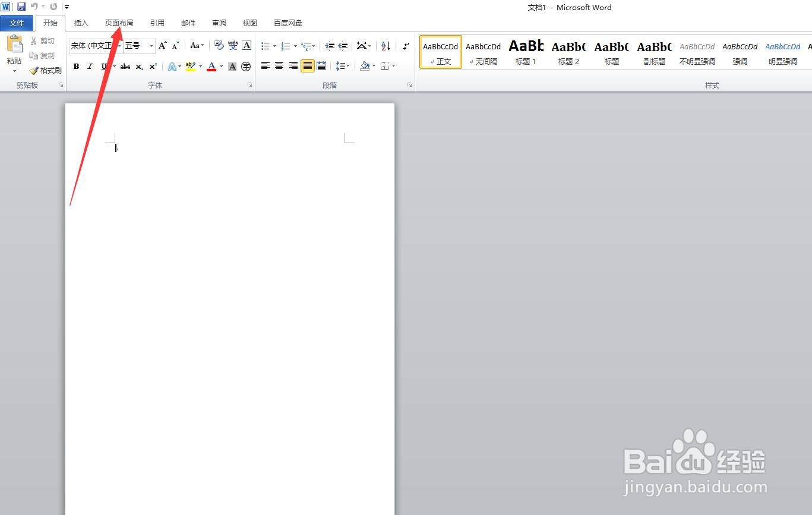
Task: Open the font name dropdown (宋体)
Action: [119, 46]
